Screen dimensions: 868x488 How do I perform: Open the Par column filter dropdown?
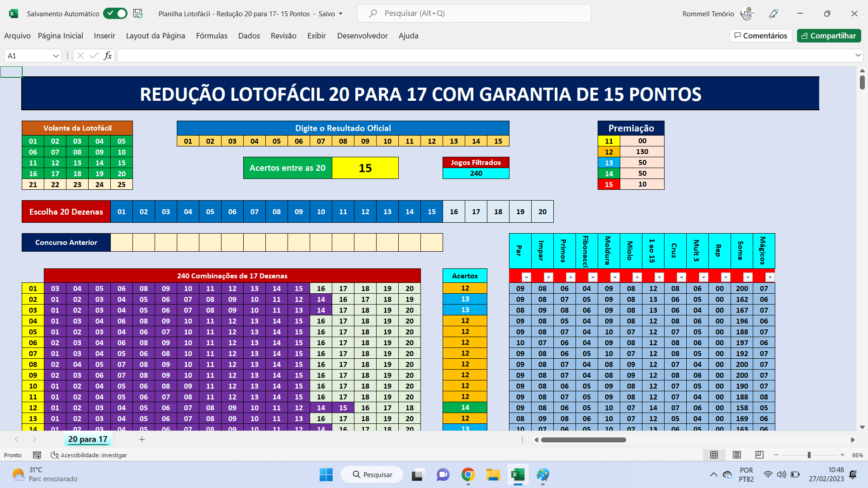[526, 277]
